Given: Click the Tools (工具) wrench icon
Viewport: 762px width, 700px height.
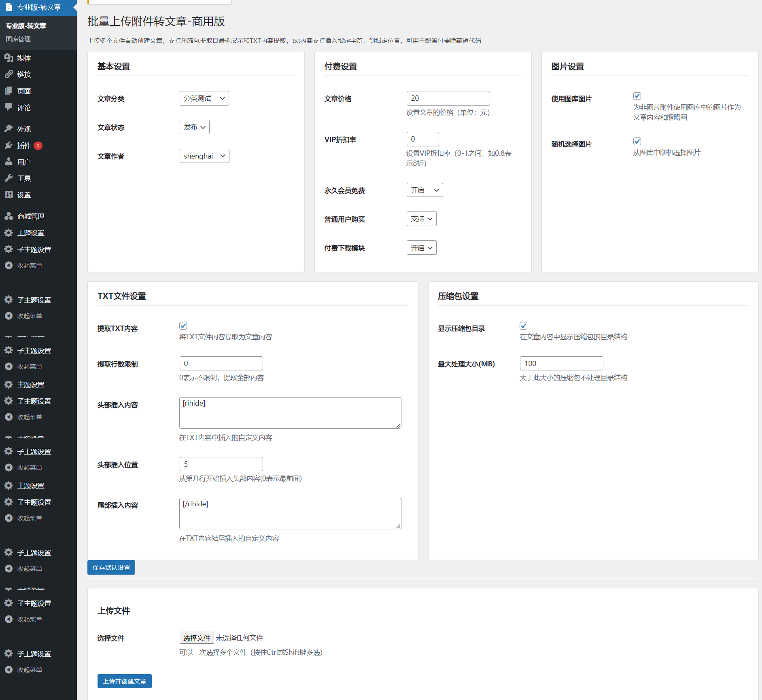Looking at the screenshot, I should [8, 178].
